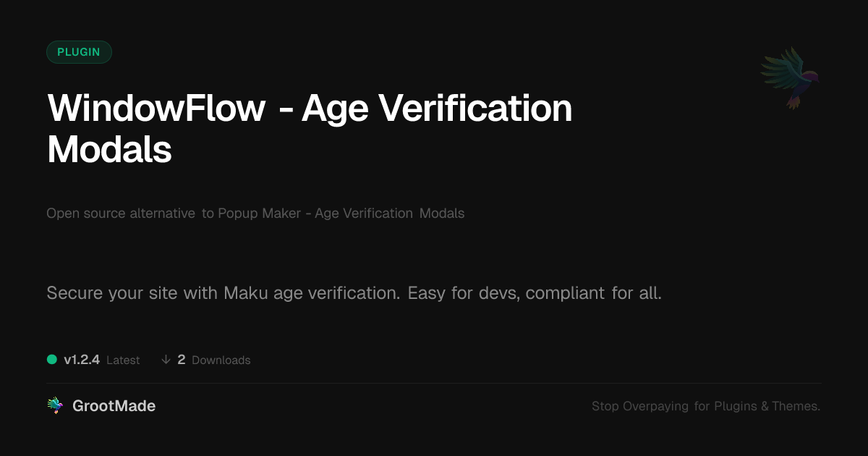Click the v1.2.4 version number

click(82, 360)
